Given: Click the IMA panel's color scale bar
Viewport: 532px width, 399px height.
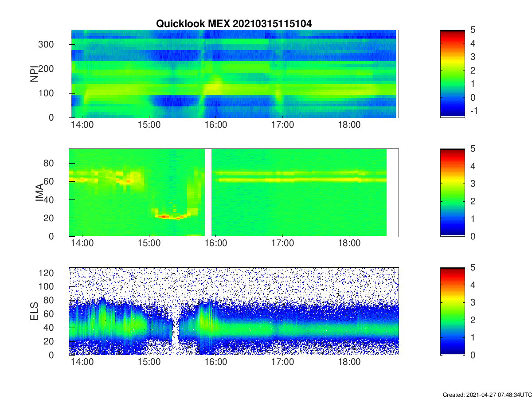Looking at the screenshot, I should click(x=453, y=192).
